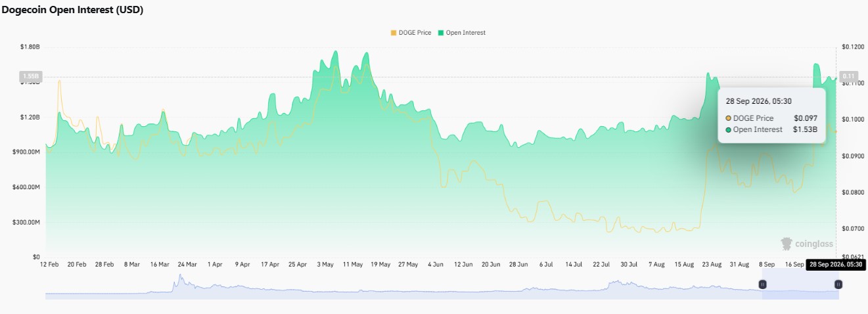Click the 9 Apr date label

pyautogui.click(x=242, y=264)
